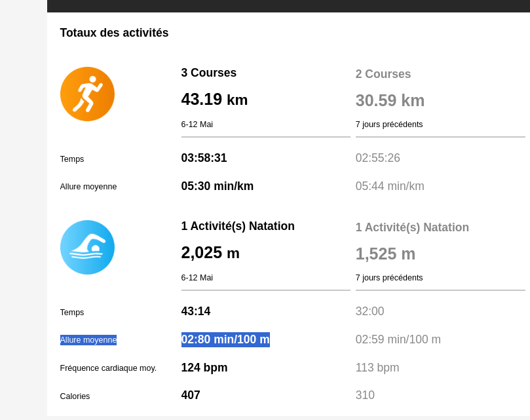Click the blue swimming activity icon
Image resolution: width=530 pixels, height=420 pixels.
coord(87,247)
